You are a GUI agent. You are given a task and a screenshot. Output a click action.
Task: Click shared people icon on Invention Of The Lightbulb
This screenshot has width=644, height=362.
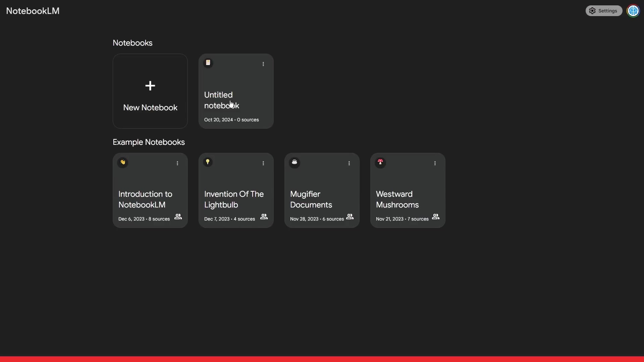point(264,217)
